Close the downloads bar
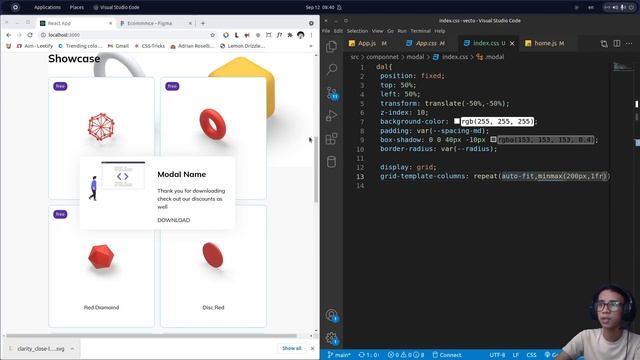Viewport: 640px width, 360px height. point(313,348)
